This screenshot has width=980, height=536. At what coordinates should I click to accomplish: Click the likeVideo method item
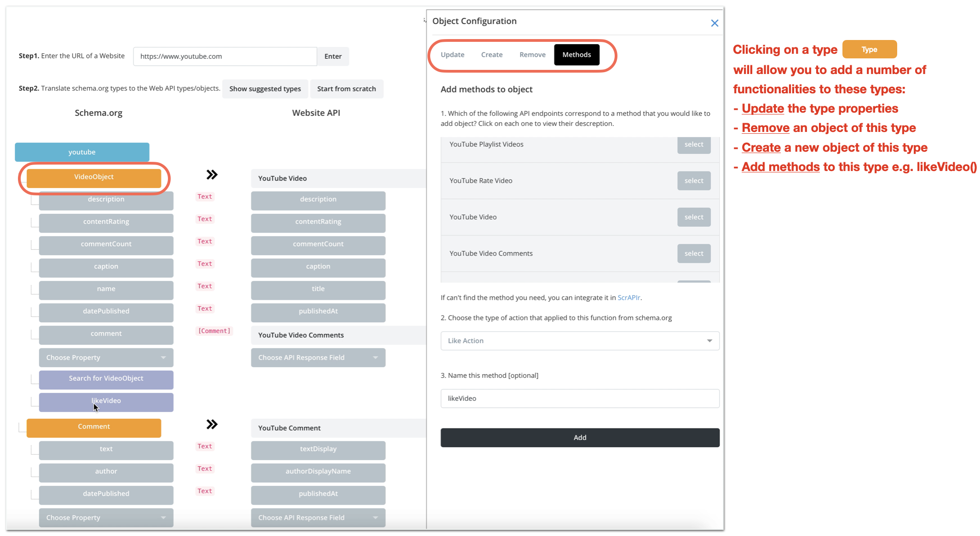point(106,401)
